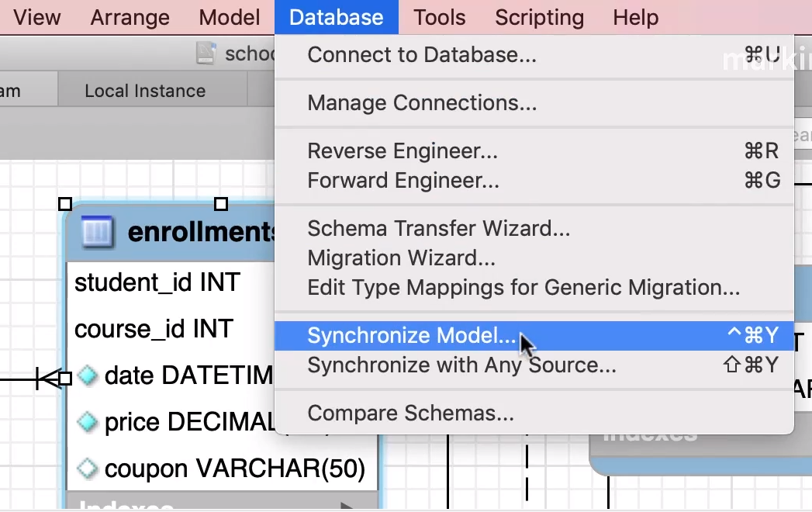Image resolution: width=812 pixels, height=512 pixels.
Task: Open the Schema Transfer Wizard
Action: click(438, 229)
